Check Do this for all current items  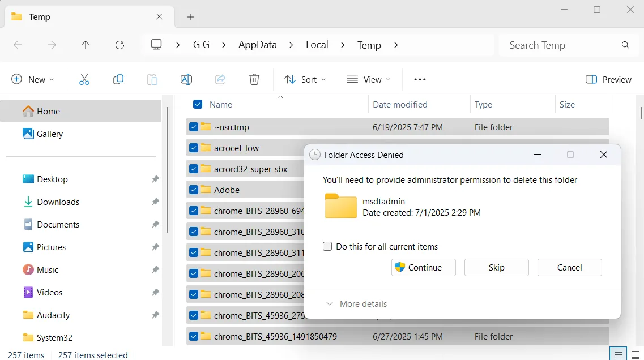tap(327, 247)
